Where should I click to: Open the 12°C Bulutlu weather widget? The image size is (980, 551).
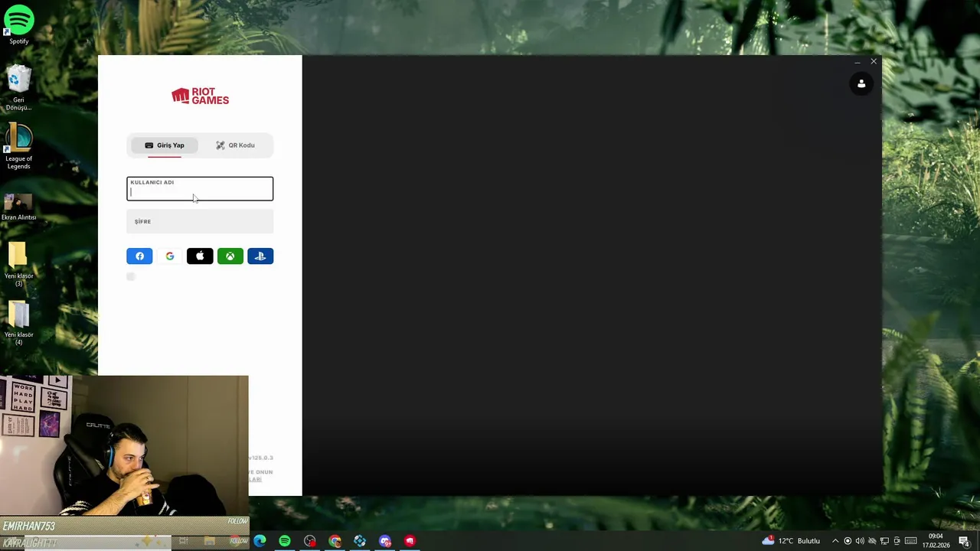pyautogui.click(x=791, y=541)
